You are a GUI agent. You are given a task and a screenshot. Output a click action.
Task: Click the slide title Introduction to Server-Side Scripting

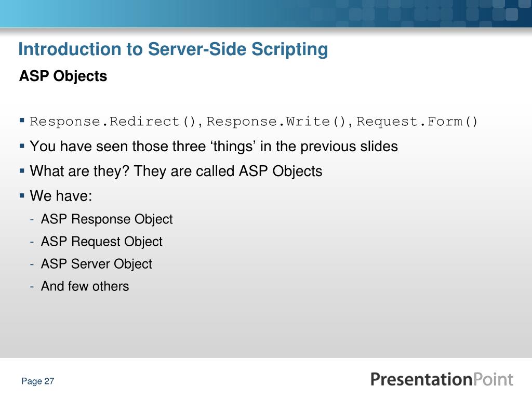[173, 49]
